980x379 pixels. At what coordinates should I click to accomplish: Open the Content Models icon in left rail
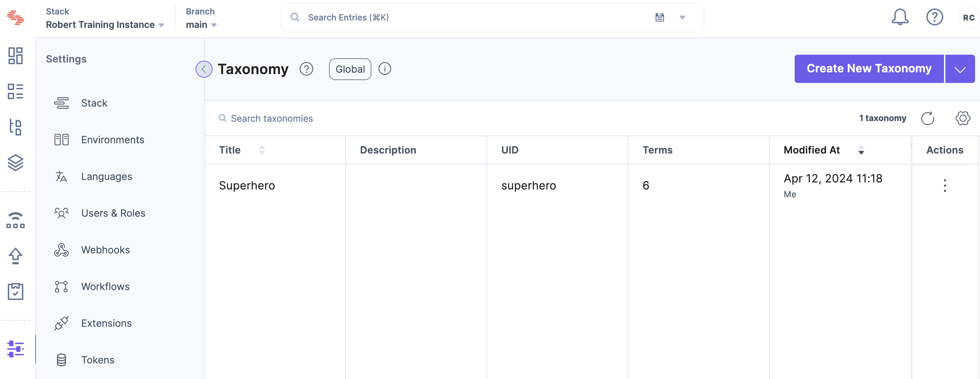16,127
